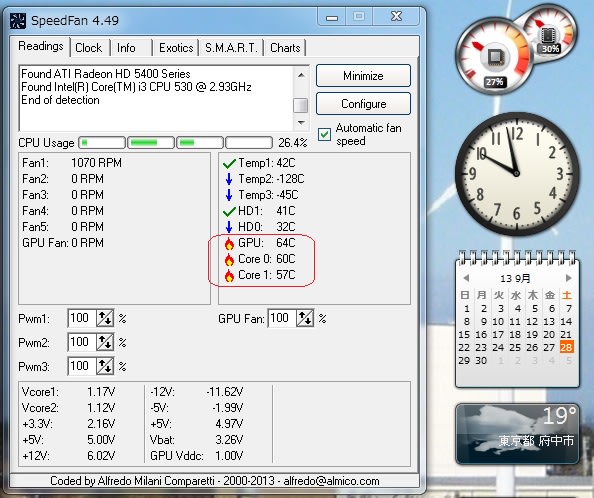The width and height of the screenshot is (594, 498).
Task: Click the CPU meter gauge showing 27%
Action: tap(494, 57)
